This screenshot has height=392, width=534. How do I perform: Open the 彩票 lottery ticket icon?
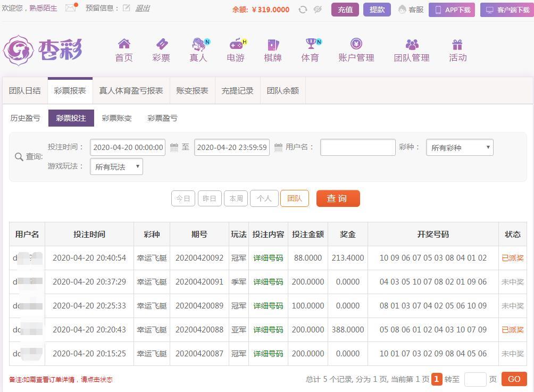(161, 44)
